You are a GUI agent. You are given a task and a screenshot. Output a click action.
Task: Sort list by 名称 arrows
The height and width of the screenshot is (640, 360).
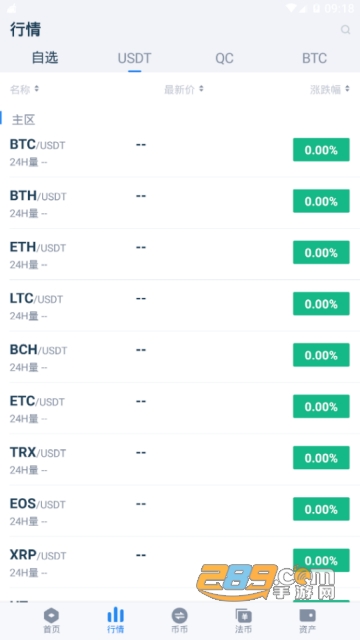click(x=37, y=89)
